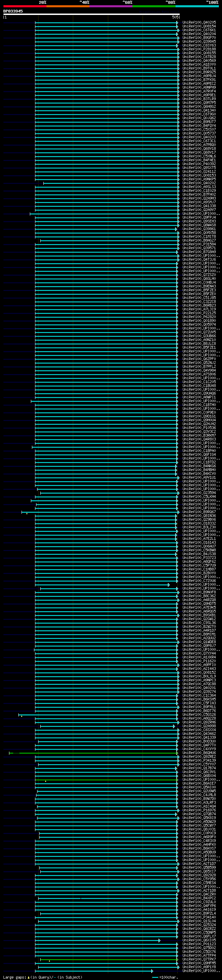
Task: Click the purple ~60% identity color segment
Action: [111, 6]
